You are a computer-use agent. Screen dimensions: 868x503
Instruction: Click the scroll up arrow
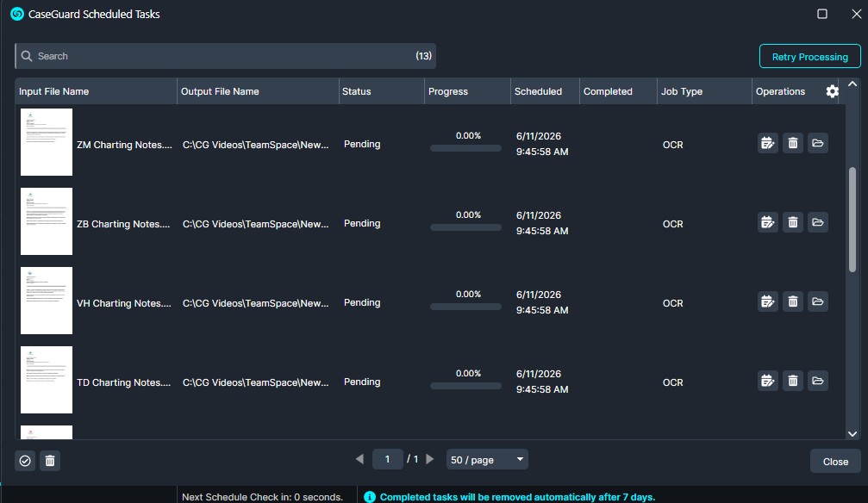pyautogui.click(x=852, y=84)
